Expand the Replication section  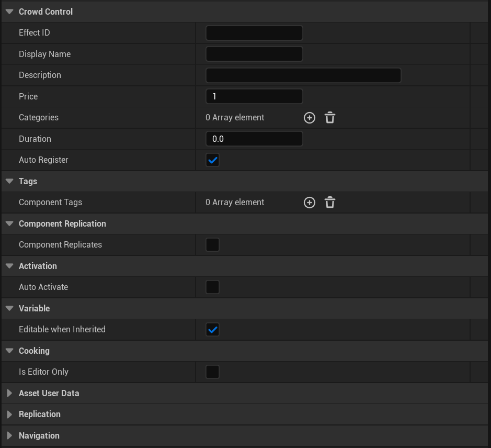click(x=9, y=415)
